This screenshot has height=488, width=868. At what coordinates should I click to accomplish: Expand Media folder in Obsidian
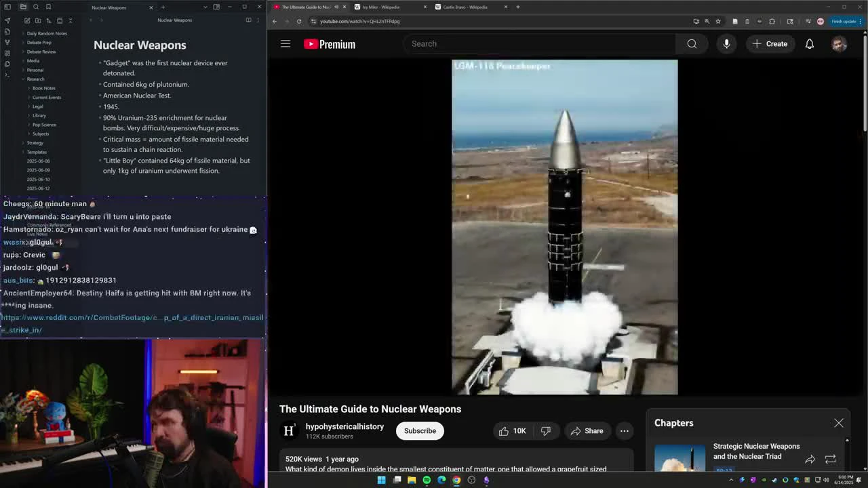33,61
